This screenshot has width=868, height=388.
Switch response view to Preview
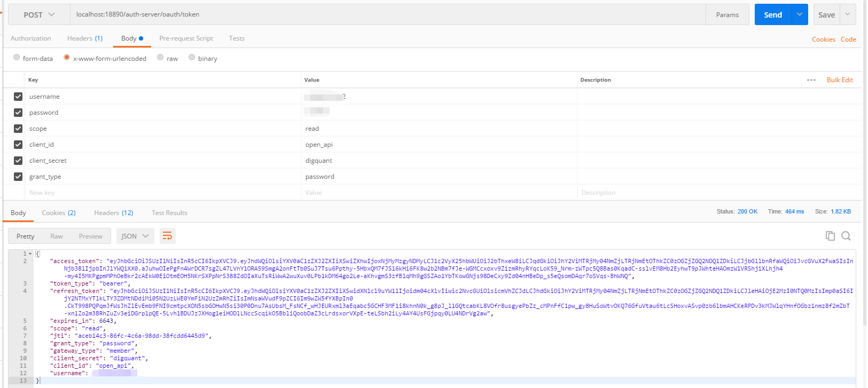[91, 236]
